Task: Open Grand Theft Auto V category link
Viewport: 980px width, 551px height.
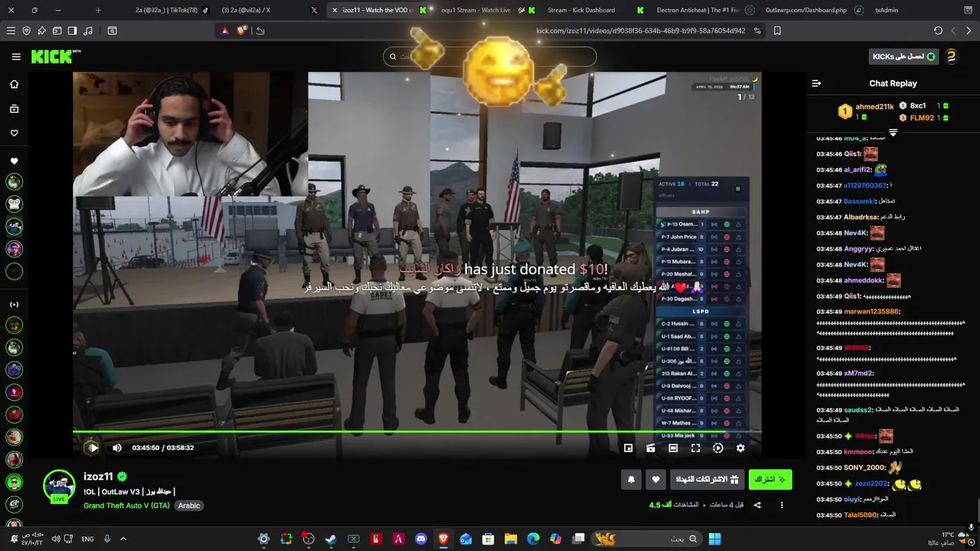Action: coord(126,506)
